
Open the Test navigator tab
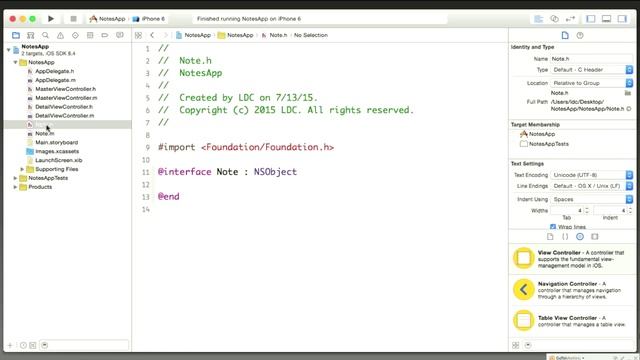tap(75, 36)
